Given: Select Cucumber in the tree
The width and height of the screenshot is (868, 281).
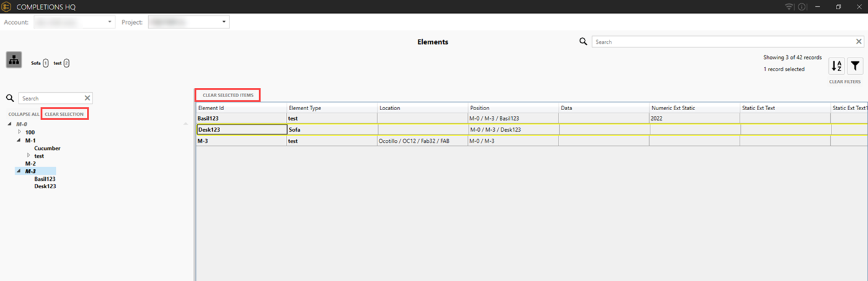Looking at the screenshot, I should 47,148.
